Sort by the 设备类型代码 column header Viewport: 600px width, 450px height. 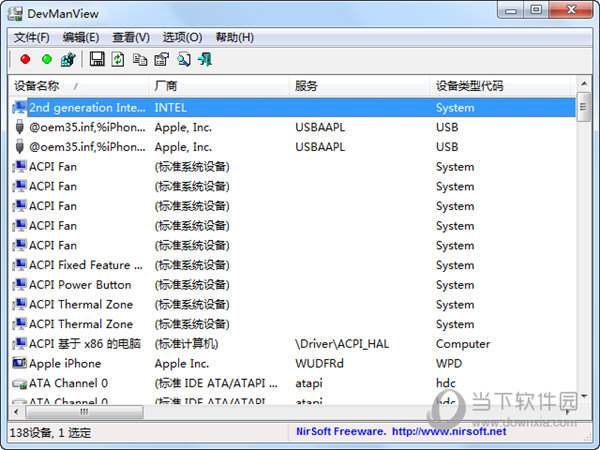(x=501, y=86)
